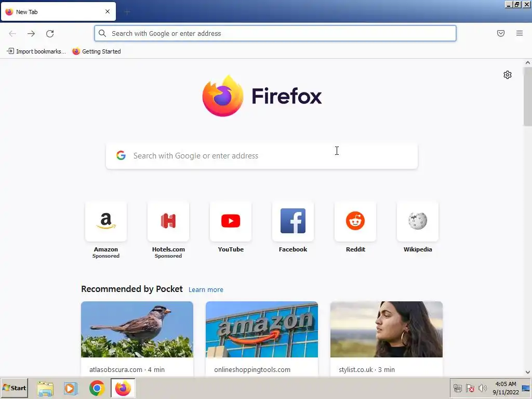The width and height of the screenshot is (532, 399).
Task: Open the atlasobscura.com bird article thumbnail
Action: (137, 329)
